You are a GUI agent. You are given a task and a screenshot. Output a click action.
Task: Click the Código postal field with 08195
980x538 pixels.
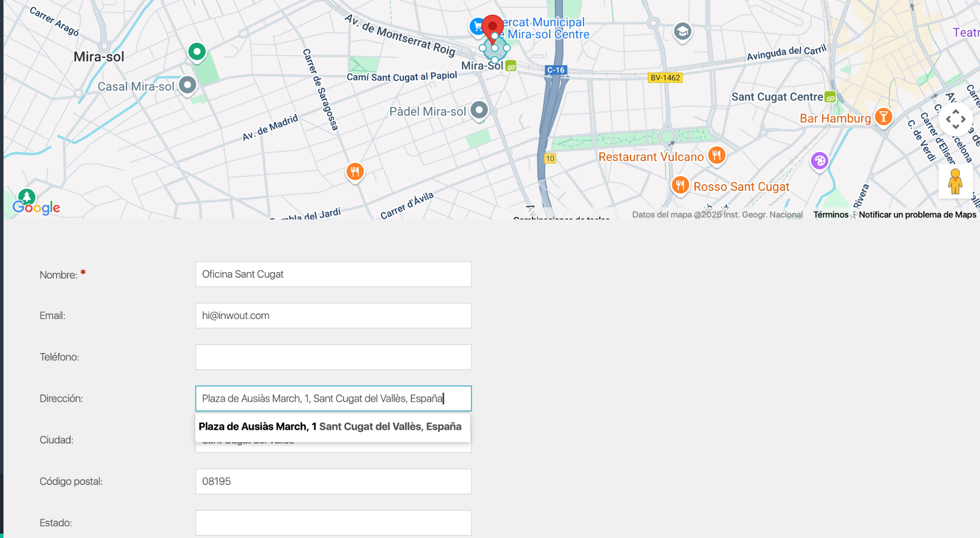pos(333,481)
